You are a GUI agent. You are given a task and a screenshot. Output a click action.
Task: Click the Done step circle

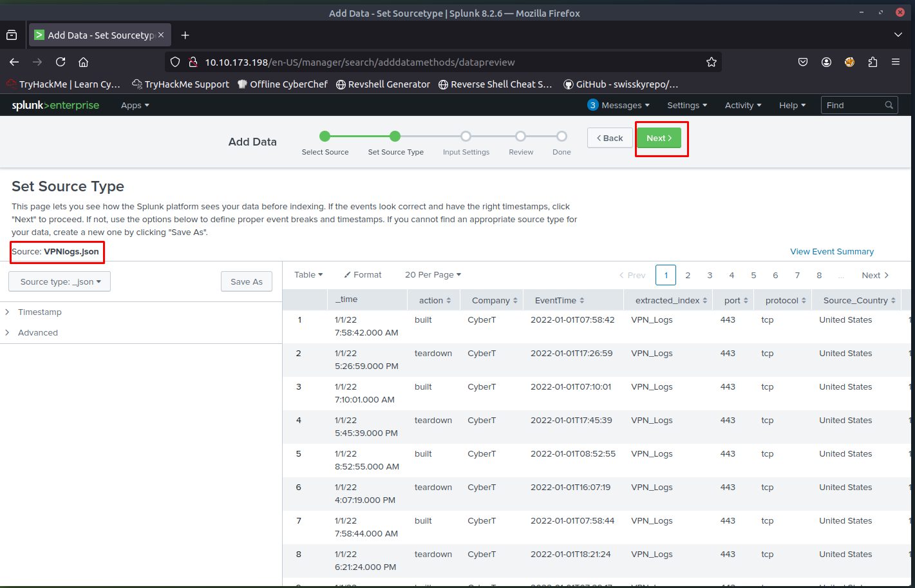point(561,136)
